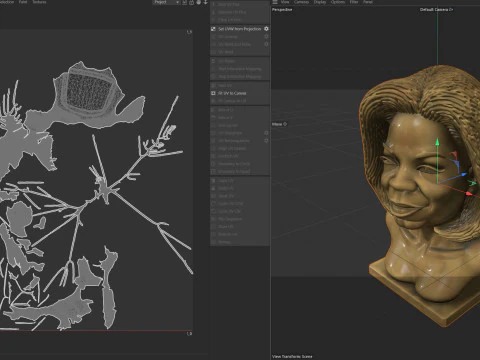Click the Paste UV command

click(x=226, y=188)
